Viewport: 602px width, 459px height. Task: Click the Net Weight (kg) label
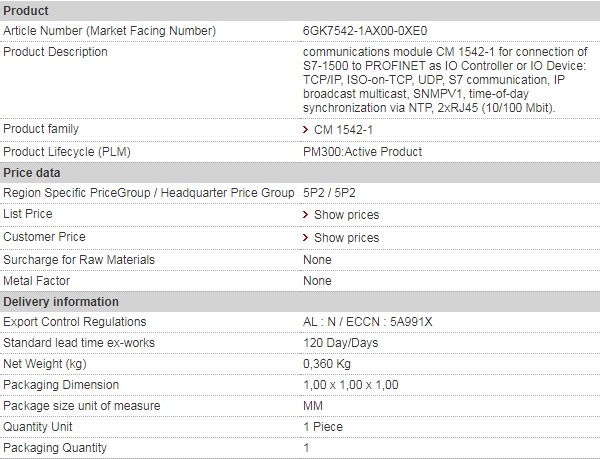click(45, 364)
